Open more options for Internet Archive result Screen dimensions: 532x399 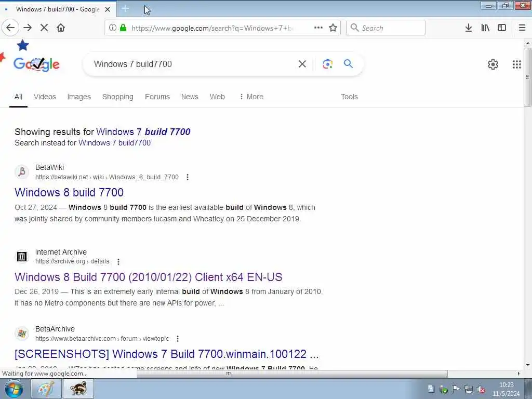[x=118, y=262]
